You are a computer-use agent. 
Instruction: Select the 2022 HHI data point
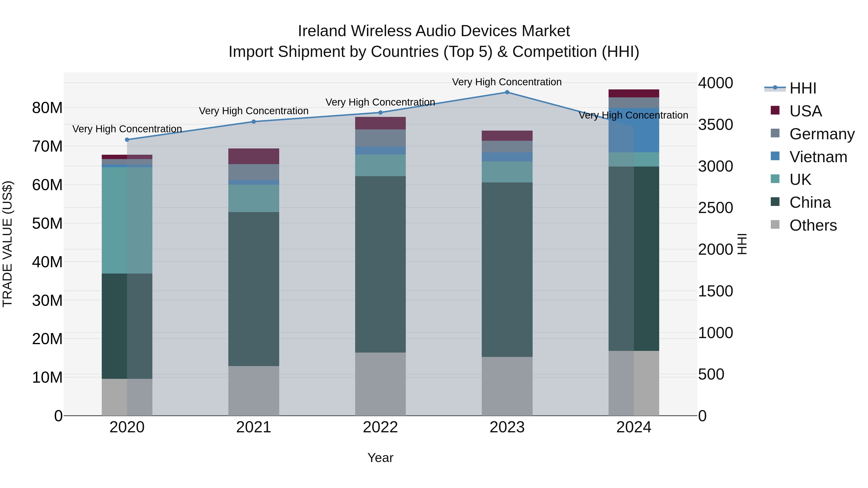pos(380,113)
